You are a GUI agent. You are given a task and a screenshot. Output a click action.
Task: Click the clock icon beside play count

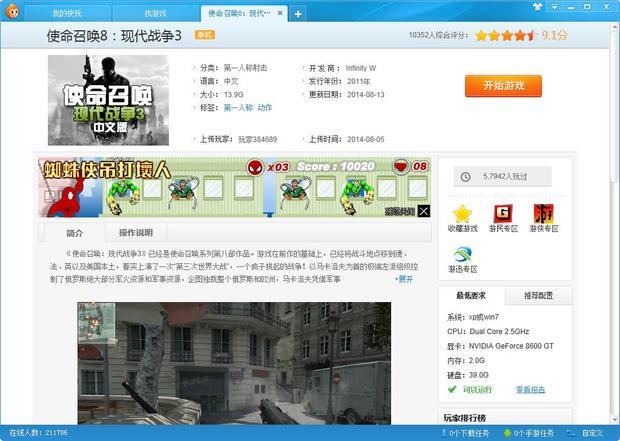(x=465, y=177)
